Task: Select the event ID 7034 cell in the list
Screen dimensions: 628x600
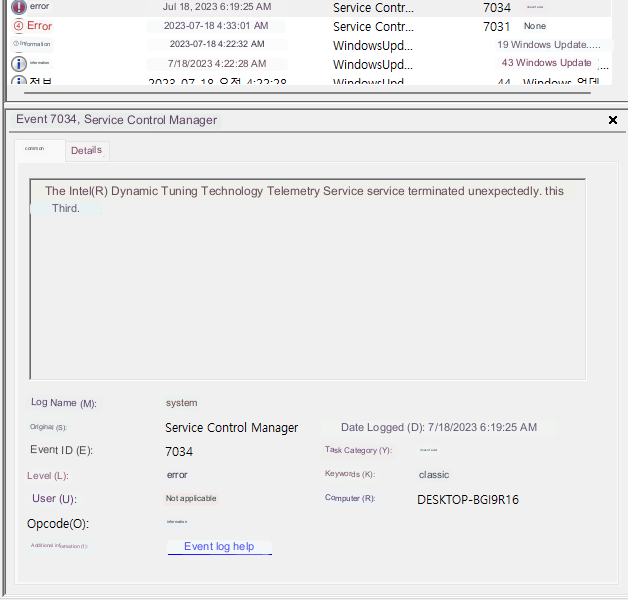Action: coord(496,7)
